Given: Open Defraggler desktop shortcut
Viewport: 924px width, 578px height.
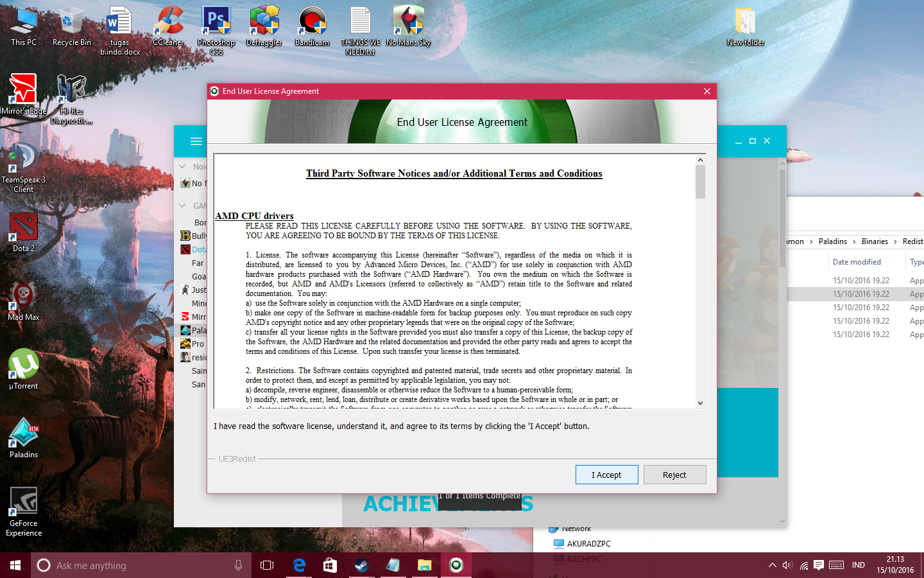Looking at the screenshot, I should [x=264, y=26].
